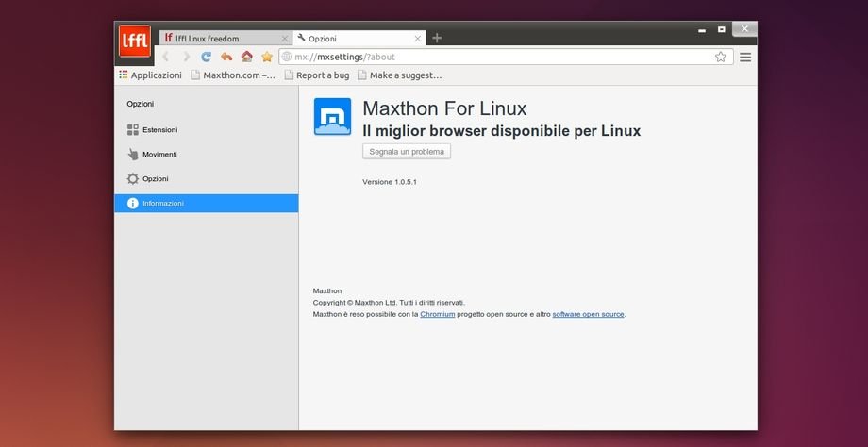This screenshot has width=868, height=447.
Task: Close the Opzioni tab
Action: coord(418,39)
